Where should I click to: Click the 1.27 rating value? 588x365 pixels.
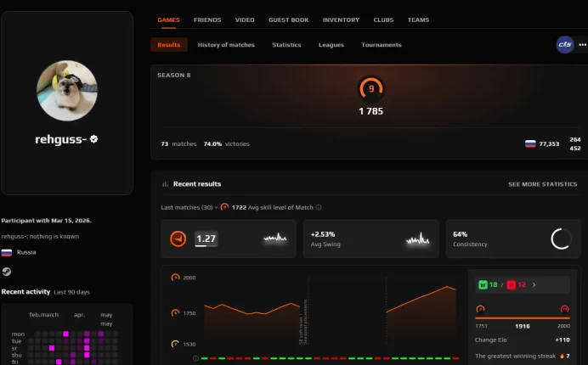(206, 239)
